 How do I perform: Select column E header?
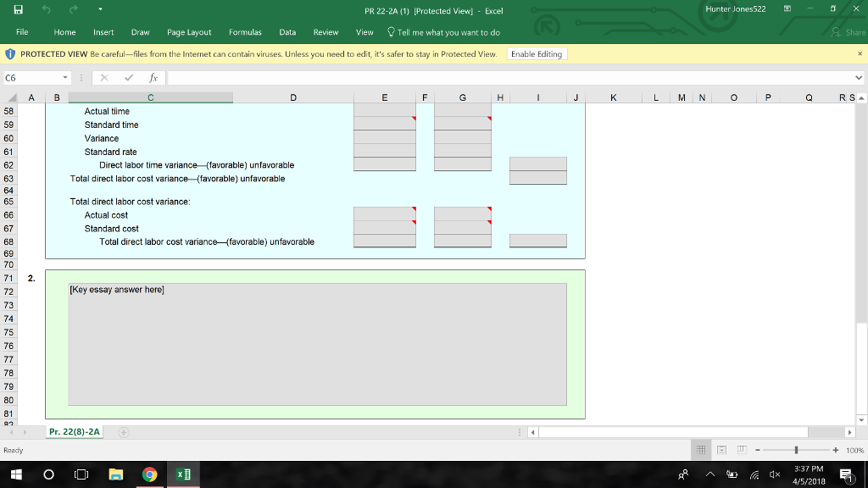tap(385, 97)
